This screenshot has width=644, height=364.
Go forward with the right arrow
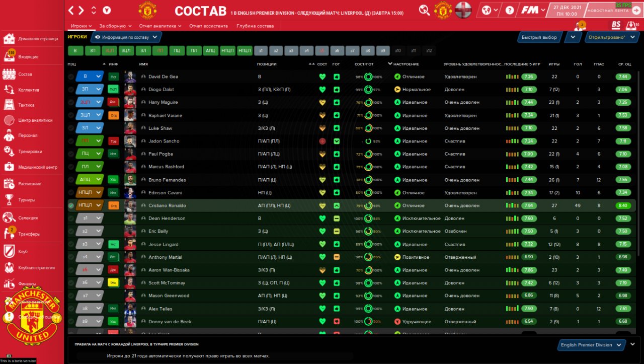click(x=82, y=10)
